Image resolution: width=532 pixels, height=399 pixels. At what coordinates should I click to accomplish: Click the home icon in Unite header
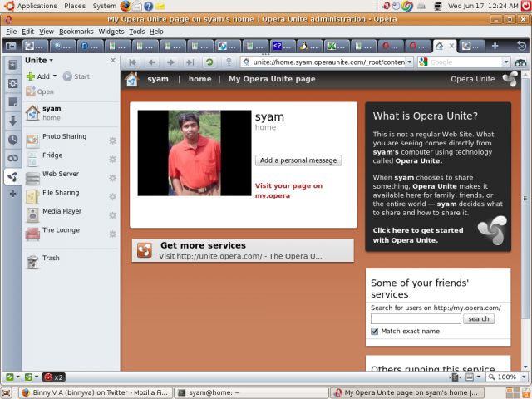pos(131,80)
